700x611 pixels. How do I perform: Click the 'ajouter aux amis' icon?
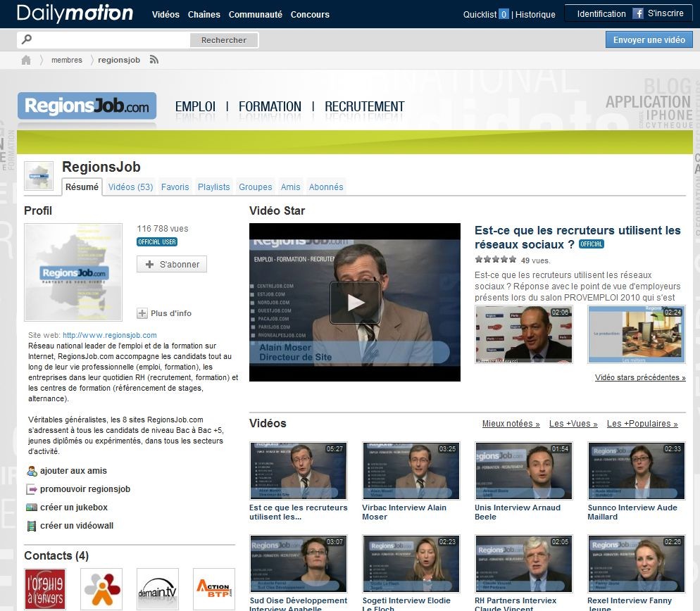click(32, 471)
